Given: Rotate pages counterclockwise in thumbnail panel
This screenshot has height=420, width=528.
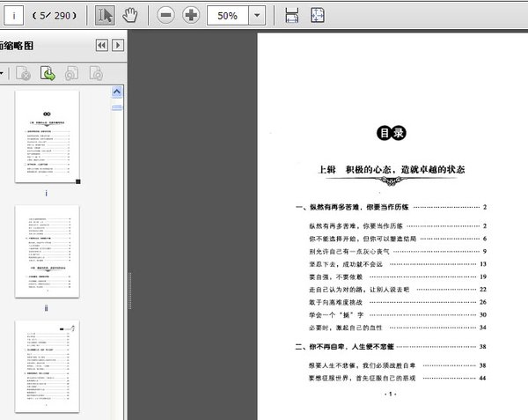Looking at the screenshot, I should [71, 74].
